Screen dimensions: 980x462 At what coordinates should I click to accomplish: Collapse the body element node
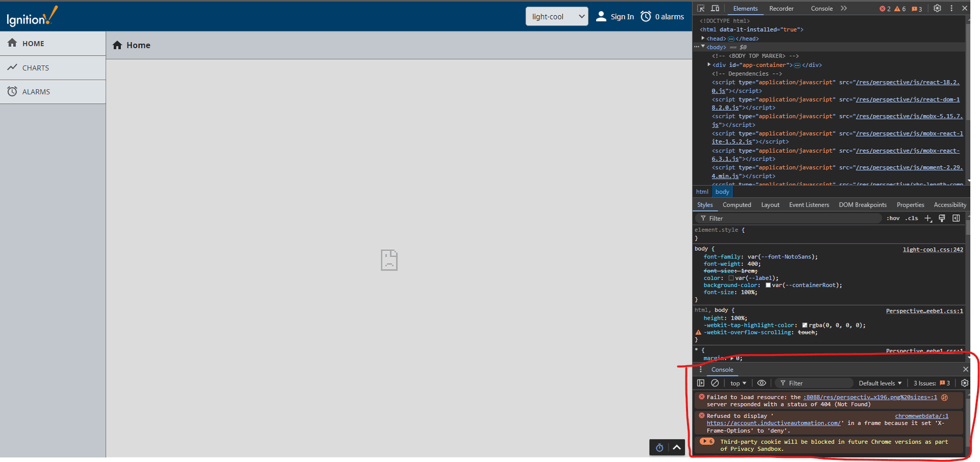tap(703, 47)
